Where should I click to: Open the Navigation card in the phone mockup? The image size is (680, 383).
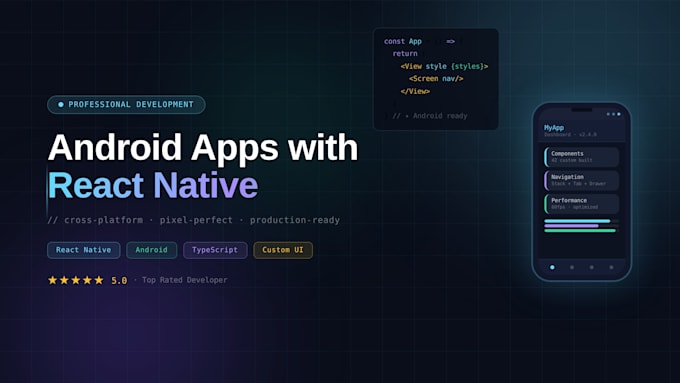click(582, 180)
